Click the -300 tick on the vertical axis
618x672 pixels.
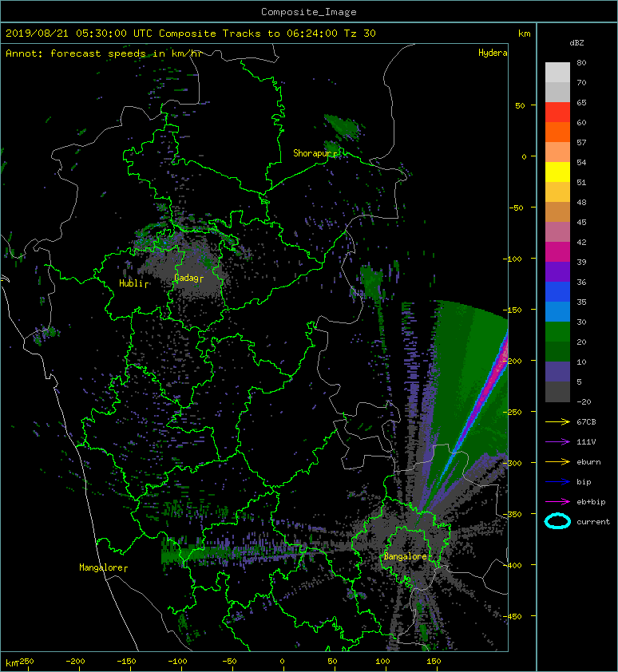513,463
